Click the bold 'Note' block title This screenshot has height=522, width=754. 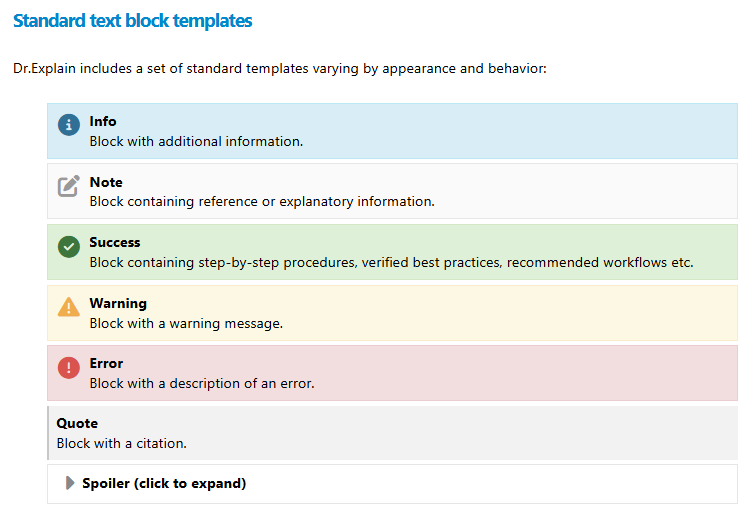(106, 182)
